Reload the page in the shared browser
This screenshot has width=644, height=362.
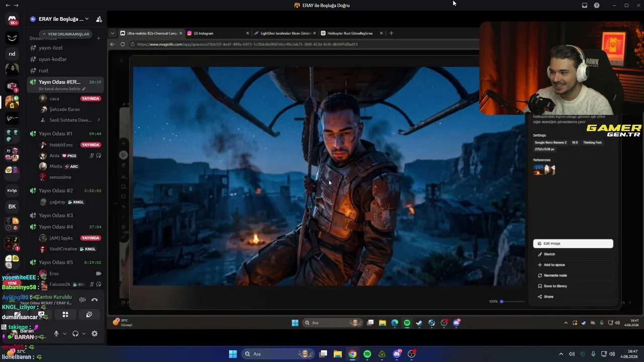pos(122,44)
